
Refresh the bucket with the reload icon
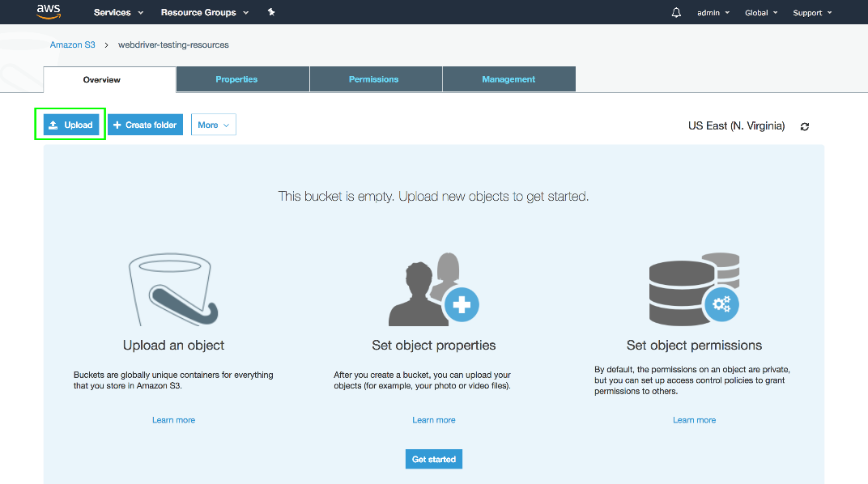[x=804, y=126]
